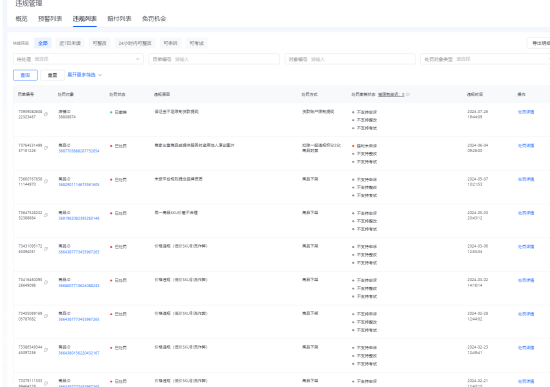
Task: Click the 查询 search button
Action: [x=25, y=75]
